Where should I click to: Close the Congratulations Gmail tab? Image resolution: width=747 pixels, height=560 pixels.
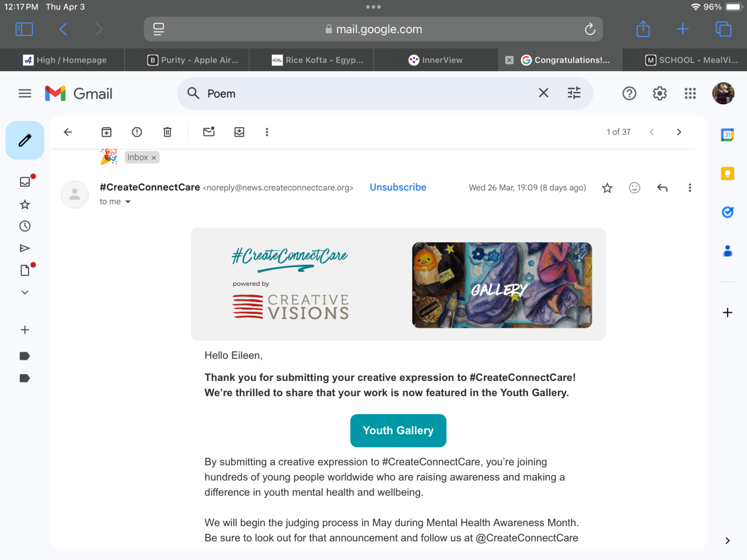point(509,60)
